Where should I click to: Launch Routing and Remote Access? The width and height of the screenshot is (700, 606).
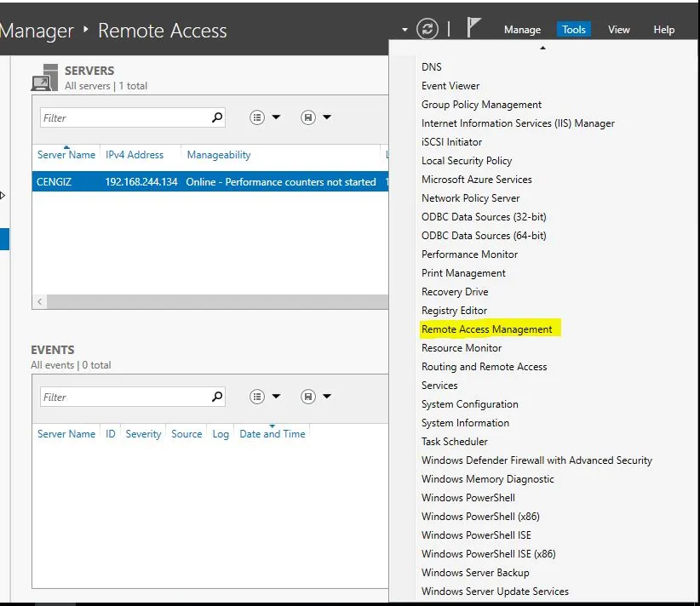click(484, 367)
